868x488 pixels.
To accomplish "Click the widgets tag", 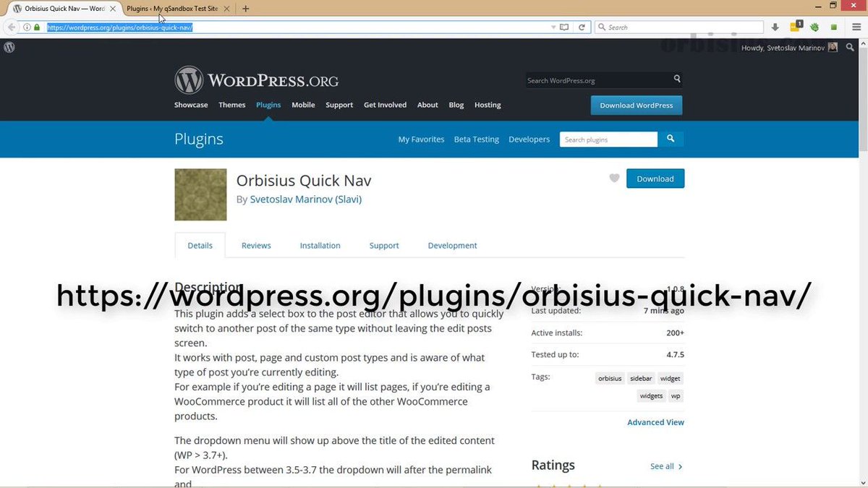I will pyautogui.click(x=651, y=395).
